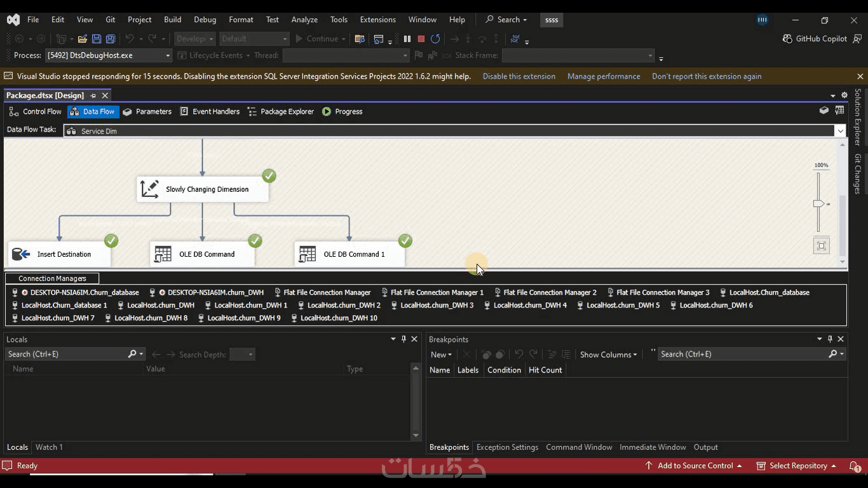Select the Connection Managers panel tab
The height and width of the screenshot is (488, 868).
(52, 278)
